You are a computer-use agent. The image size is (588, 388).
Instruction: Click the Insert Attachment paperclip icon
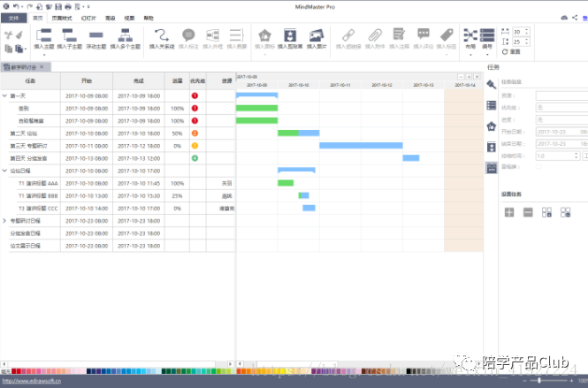(x=375, y=35)
